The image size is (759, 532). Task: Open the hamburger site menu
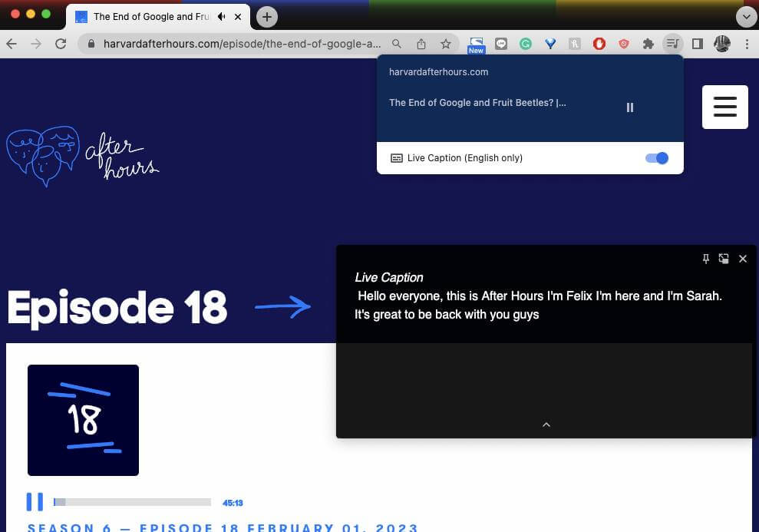click(724, 107)
